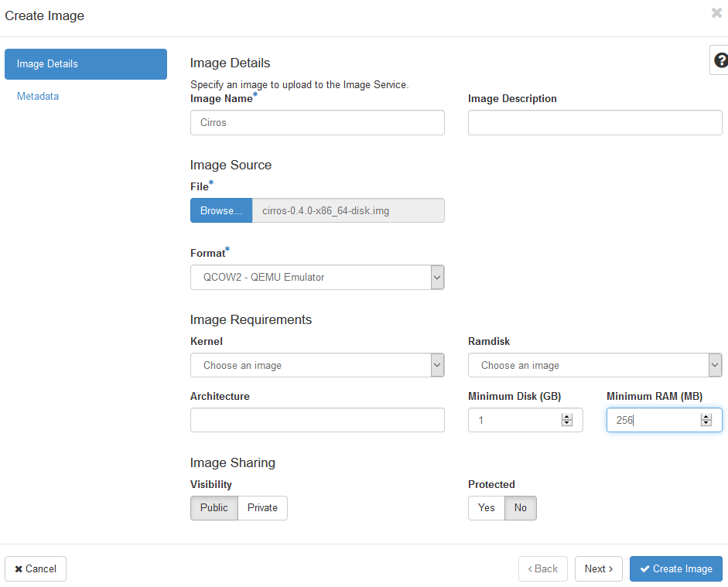Switch to the Metadata tab
Image resolution: width=728 pixels, height=587 pixels.
click(38, 97)
